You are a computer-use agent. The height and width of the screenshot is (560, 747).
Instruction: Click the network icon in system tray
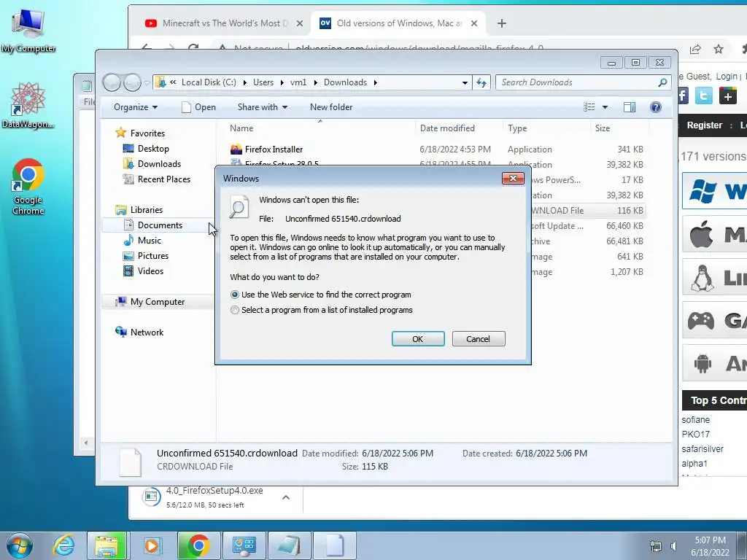[x=656, y=546]
